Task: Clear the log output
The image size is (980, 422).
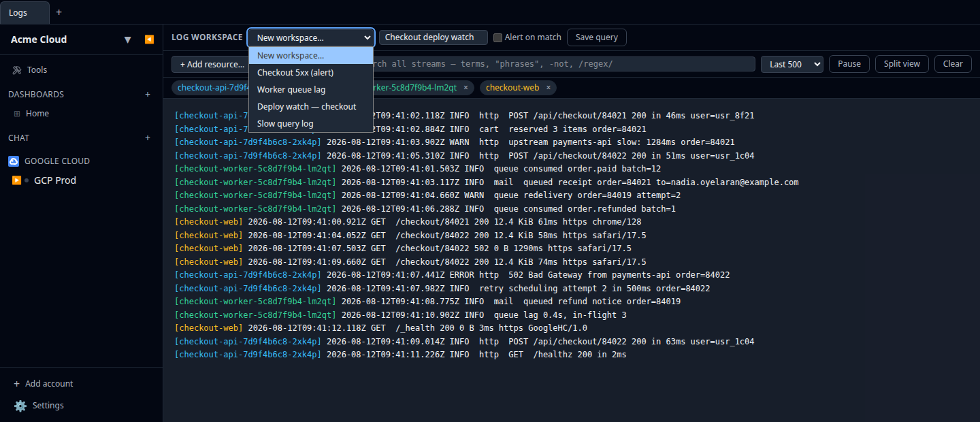Action: coord(953,64)
